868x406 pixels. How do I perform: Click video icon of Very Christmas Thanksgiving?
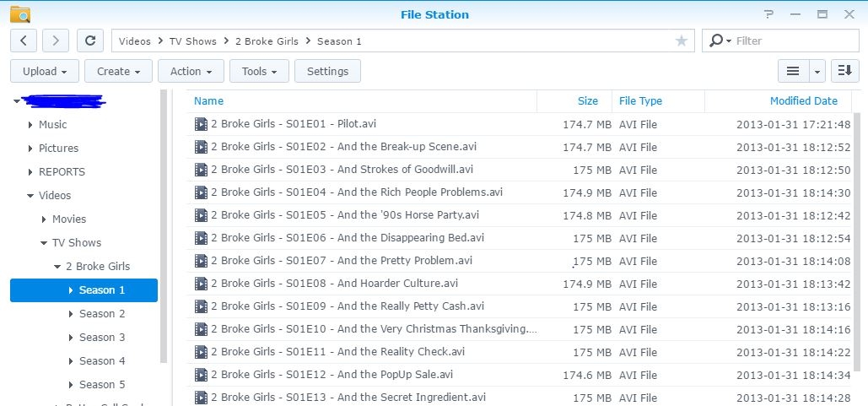[201, 329]
